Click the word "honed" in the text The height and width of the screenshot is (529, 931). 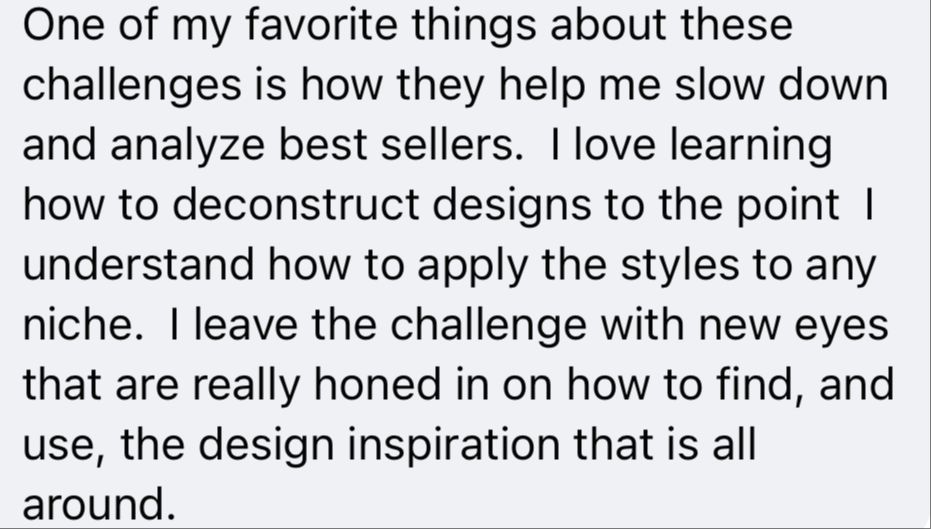(377, 384)
